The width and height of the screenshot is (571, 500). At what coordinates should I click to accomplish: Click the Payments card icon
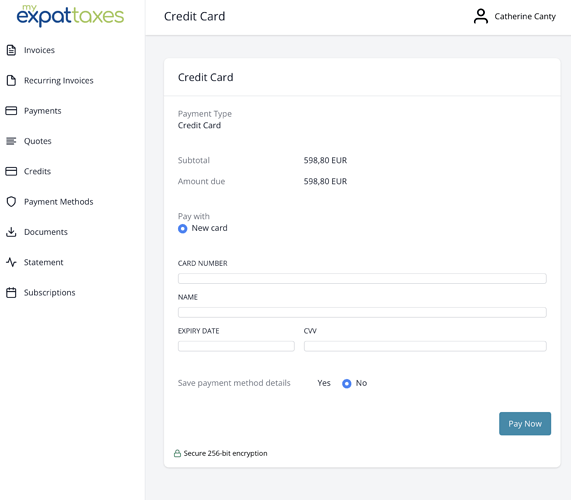[x=11, y=110]
